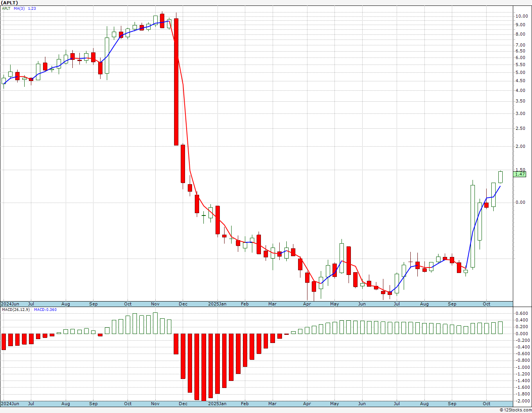Click the 9.00 price axis label

click(521, 25)
